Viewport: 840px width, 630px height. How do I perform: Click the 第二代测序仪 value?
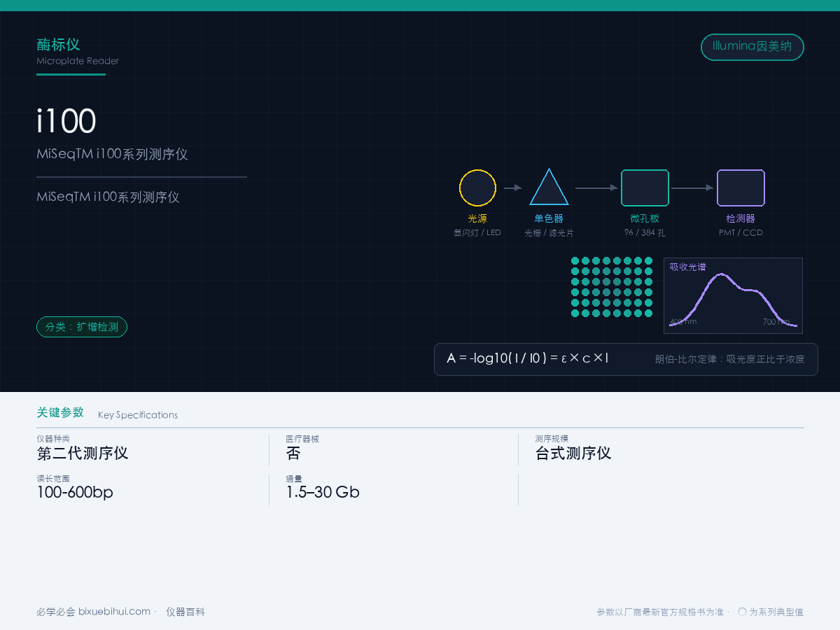click(x=83, y=453)
